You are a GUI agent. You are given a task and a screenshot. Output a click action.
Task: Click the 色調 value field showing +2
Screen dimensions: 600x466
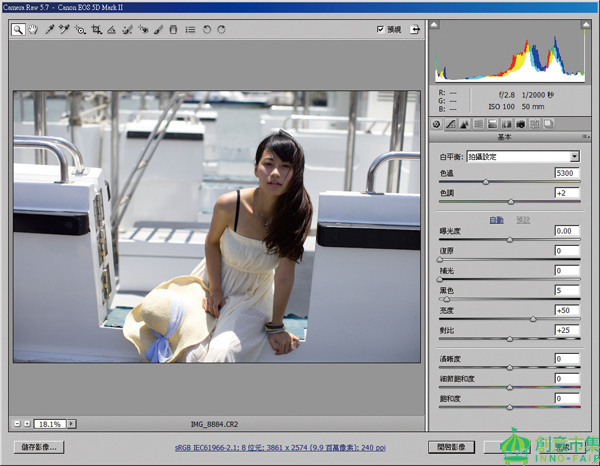(567, 193)
